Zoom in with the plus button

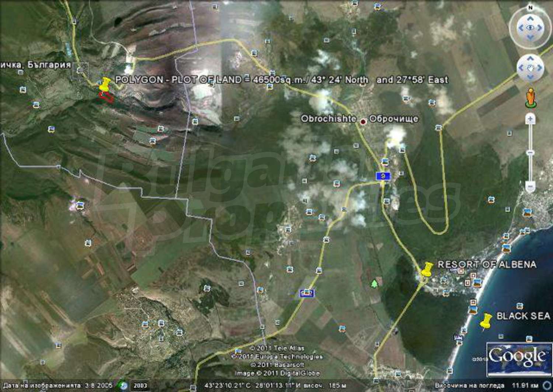(530, 119)
